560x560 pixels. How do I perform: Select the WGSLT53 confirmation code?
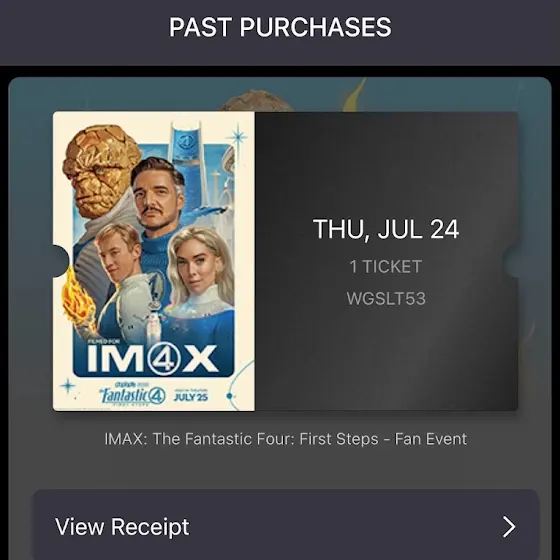(386, 299)
